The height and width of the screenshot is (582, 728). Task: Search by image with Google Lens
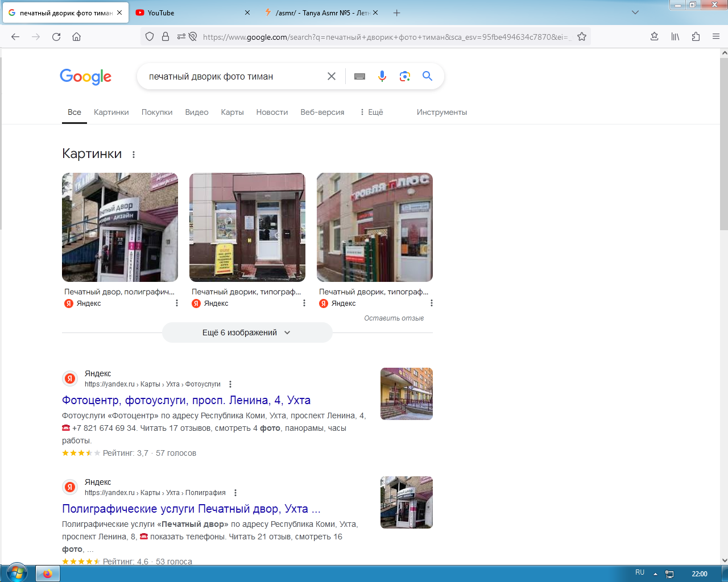405,76
